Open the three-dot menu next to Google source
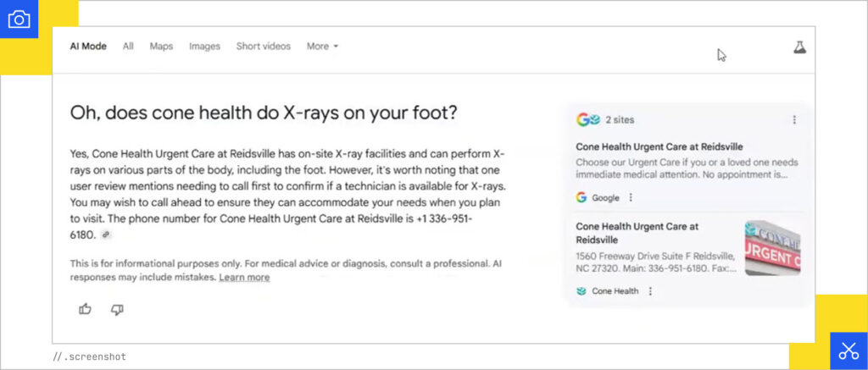 click(631, 198)
